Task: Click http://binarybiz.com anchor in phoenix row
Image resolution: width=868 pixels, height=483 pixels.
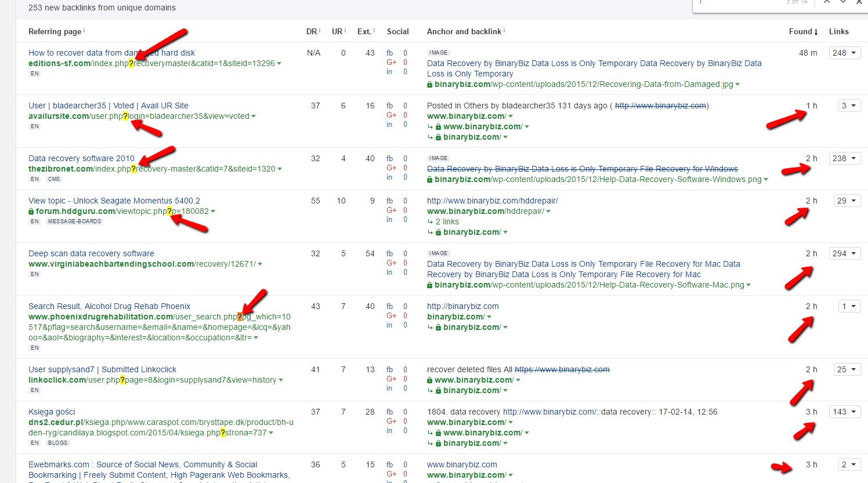Action: pos(463,306)
